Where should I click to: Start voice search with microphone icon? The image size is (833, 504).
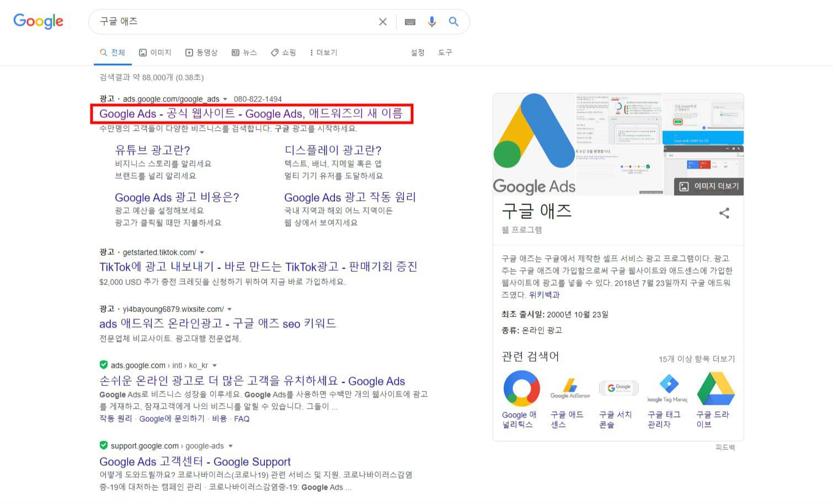click(432, 22)
